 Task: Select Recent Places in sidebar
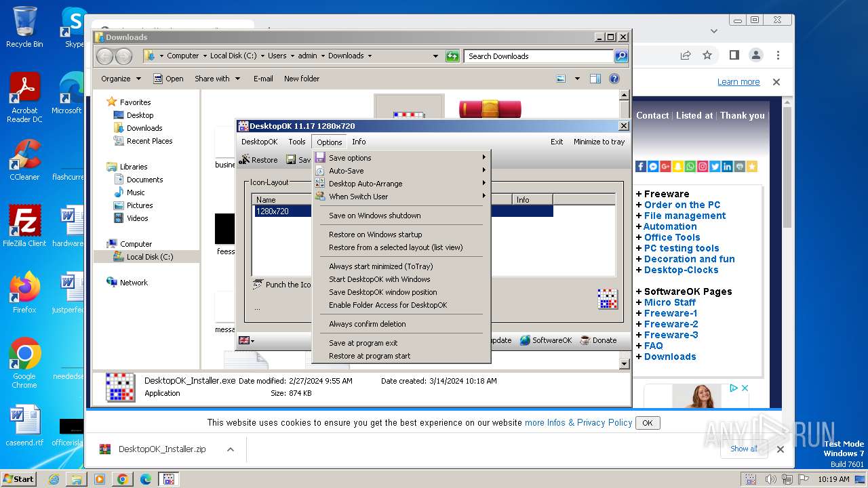click(149, 141)
